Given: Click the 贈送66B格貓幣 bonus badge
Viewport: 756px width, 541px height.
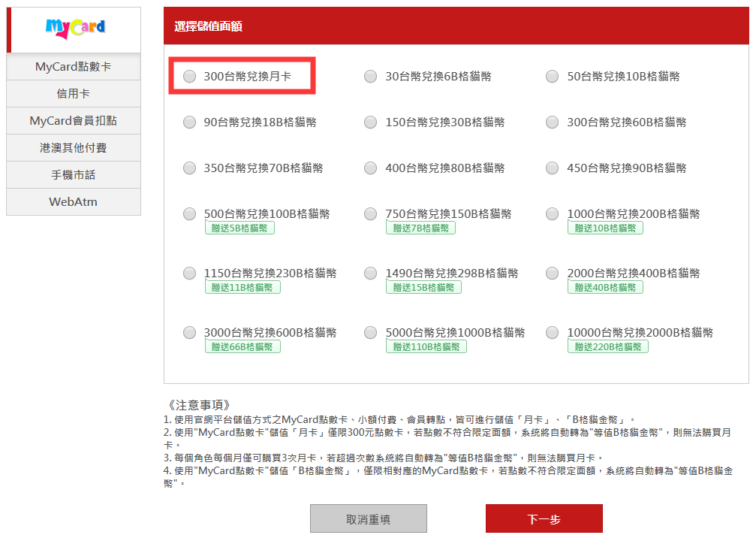Looking at the screenshot, I should [x=242, y=346].
